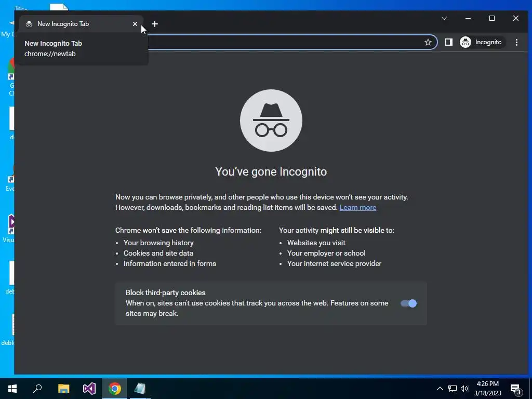Open the side panel icon
The width and height of the screenshot is (532, 399).
click(x=448, y=42)
